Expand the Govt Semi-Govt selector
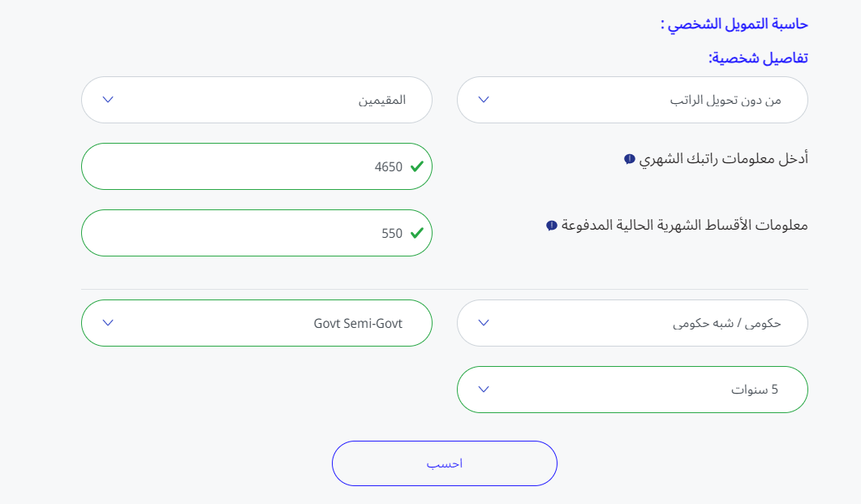 tap(257, 323)
